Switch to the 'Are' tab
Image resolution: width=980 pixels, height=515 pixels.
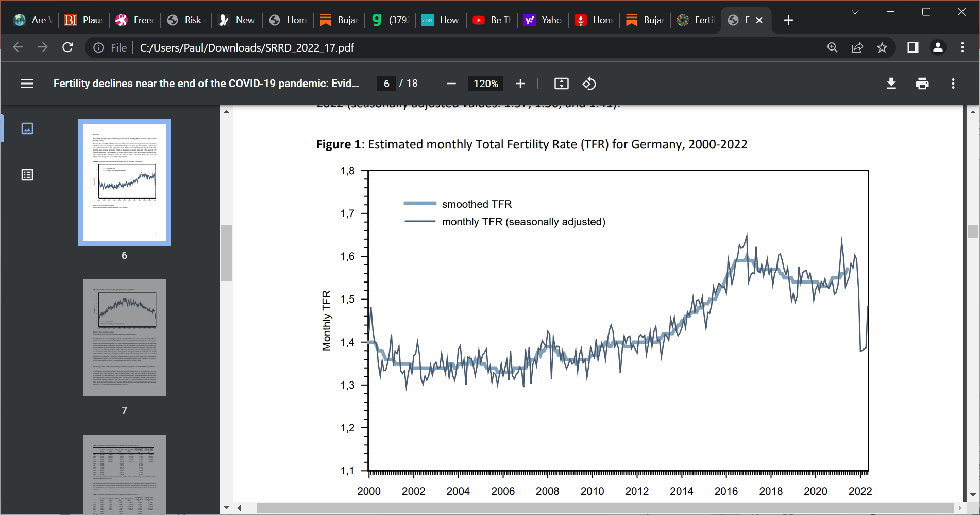[33, 20]
